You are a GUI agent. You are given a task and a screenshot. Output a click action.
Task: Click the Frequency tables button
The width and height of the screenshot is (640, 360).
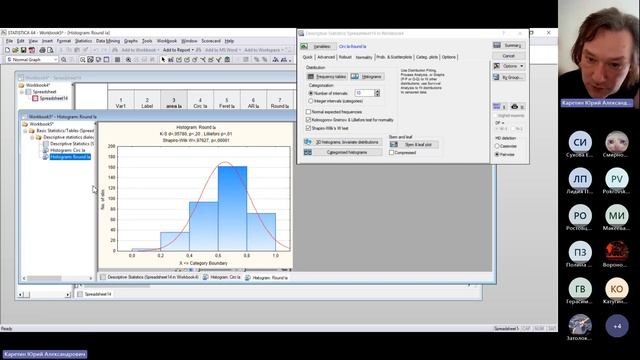[327, 76]
